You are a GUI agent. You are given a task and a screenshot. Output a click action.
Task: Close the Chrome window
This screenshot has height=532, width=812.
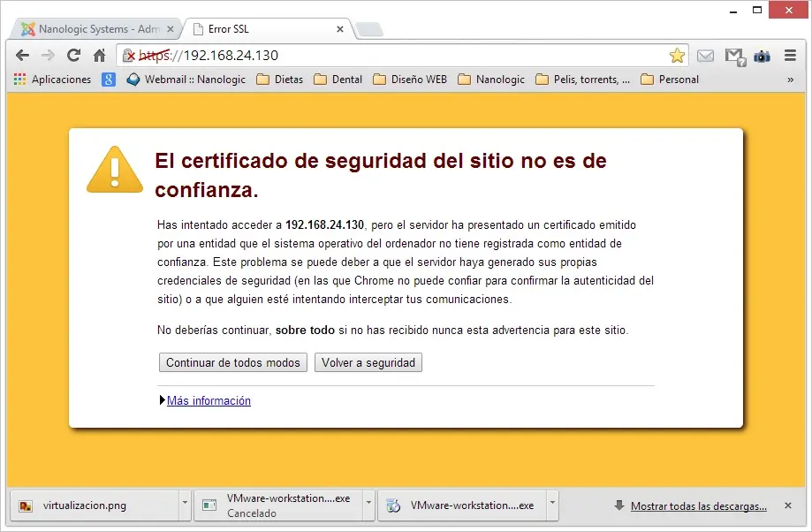(789, 10)
